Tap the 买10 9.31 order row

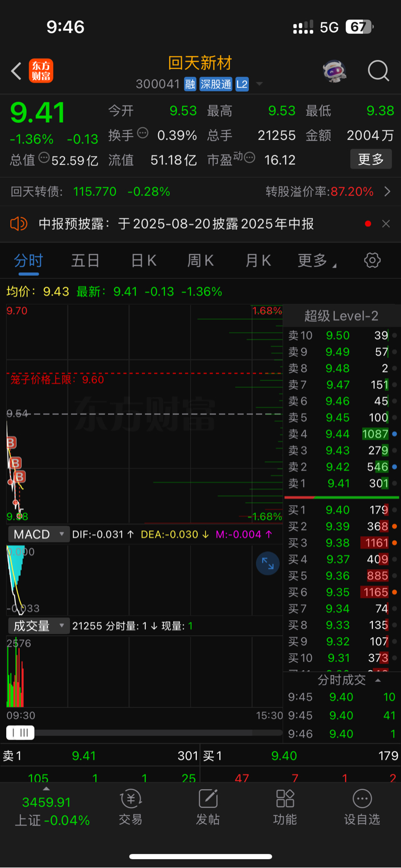[343, 658]
